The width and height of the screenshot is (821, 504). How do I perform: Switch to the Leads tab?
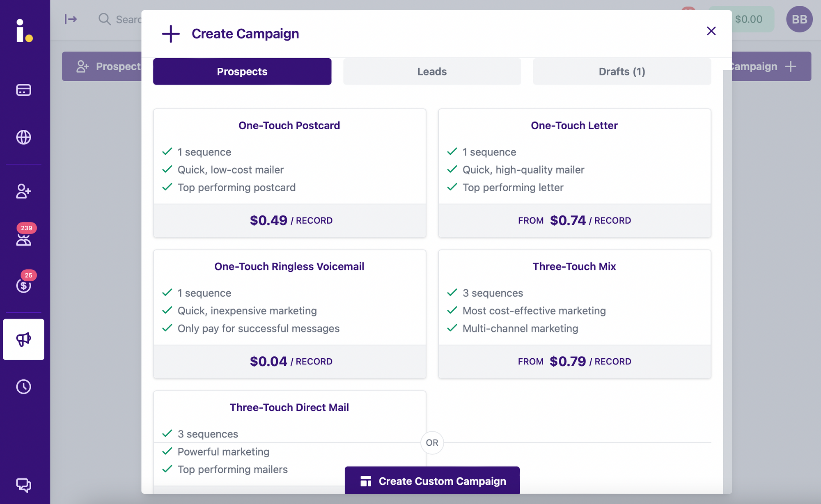pos(432,71)
